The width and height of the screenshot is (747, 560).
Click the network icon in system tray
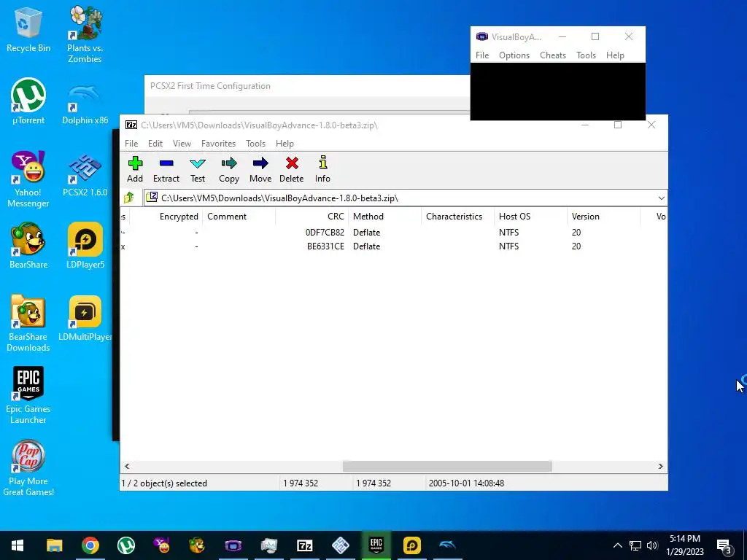click(x=635, y=545)
